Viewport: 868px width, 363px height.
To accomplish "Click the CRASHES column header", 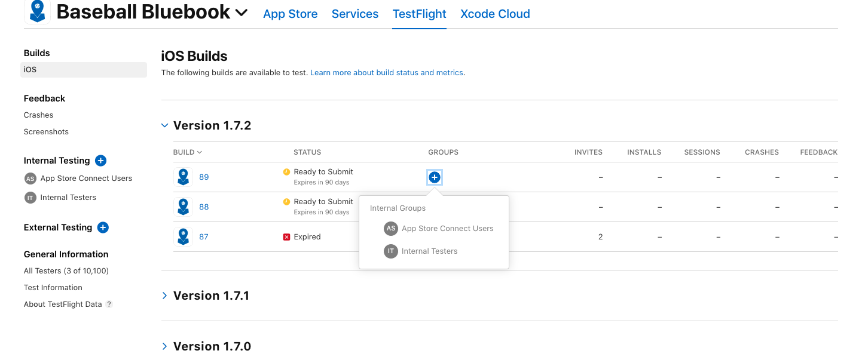I will 762,152.
